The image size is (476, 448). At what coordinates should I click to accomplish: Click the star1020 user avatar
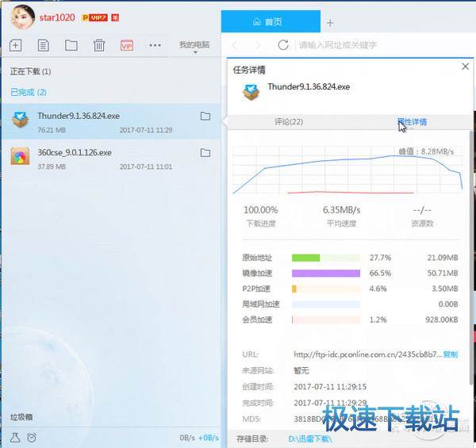pyautogui.click(x=23, y=17)
